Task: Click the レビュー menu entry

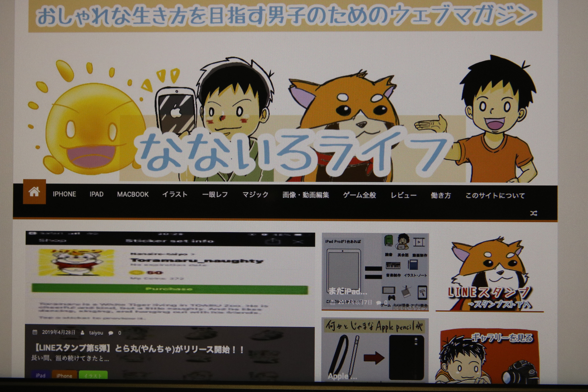Action: pos(403,195)
